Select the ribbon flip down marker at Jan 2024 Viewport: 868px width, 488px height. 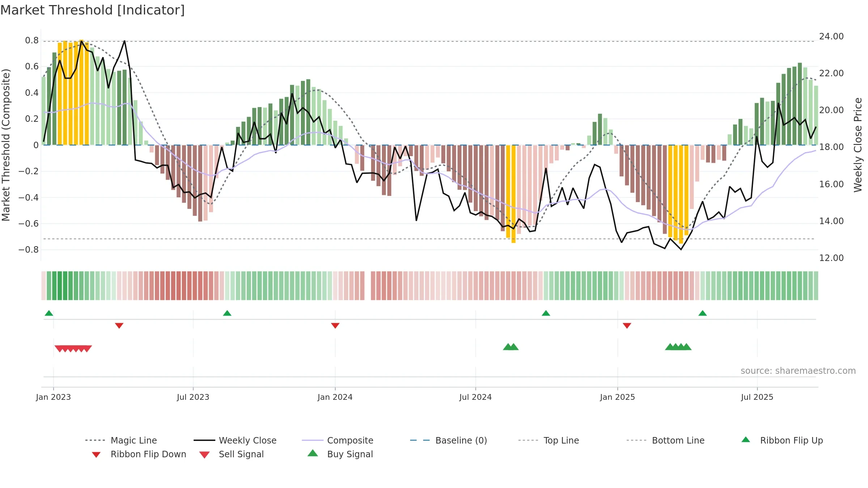click(335, 326)
